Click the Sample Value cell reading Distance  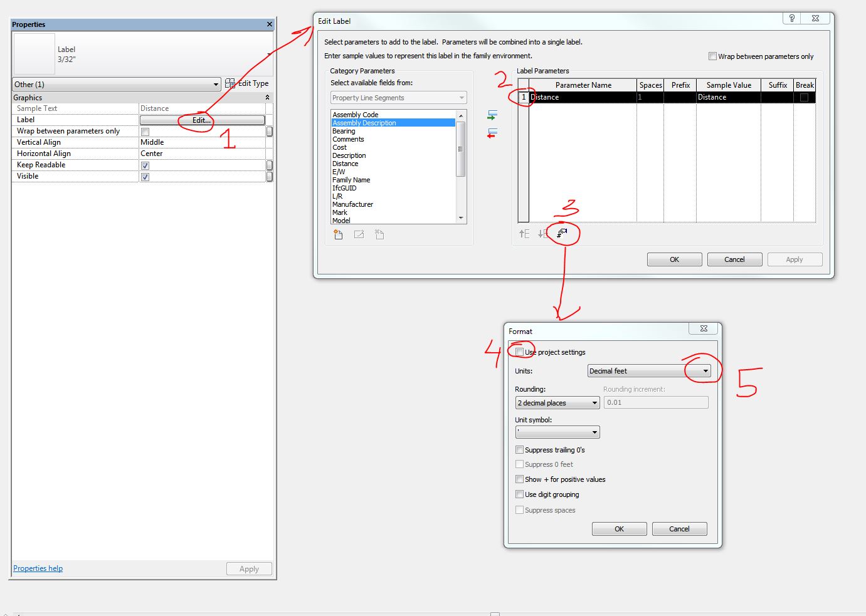(x=729, y=97)
